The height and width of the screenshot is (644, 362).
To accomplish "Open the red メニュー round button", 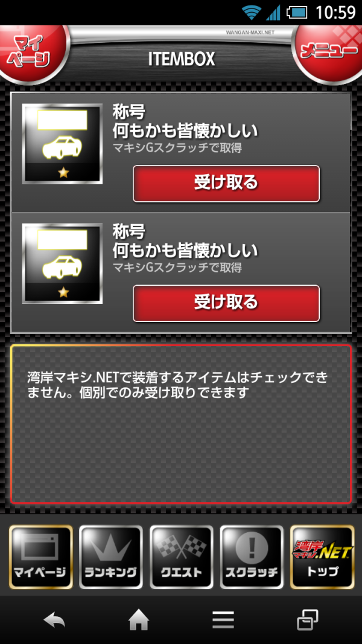I will pos(329,53).
